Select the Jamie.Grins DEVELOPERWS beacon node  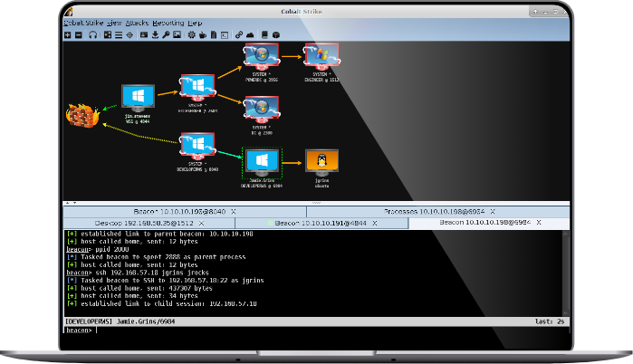tap(262, 162)
